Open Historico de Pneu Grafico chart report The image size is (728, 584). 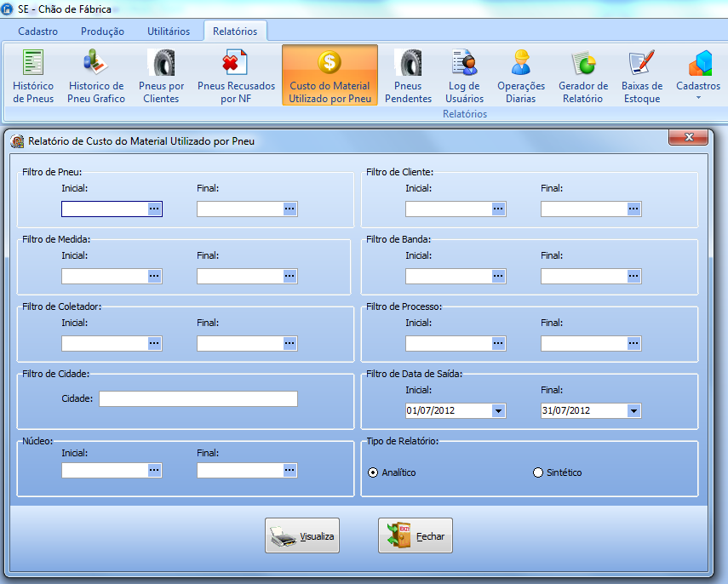pyautogui.click(x=95, y=76)
